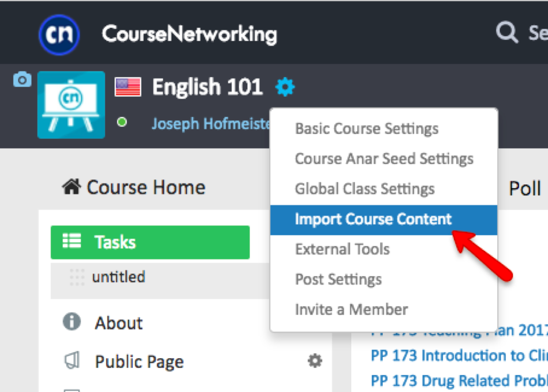Open the untitled task item
The width and height of the screenshot is (548, 392).
(x=119, y=277)
